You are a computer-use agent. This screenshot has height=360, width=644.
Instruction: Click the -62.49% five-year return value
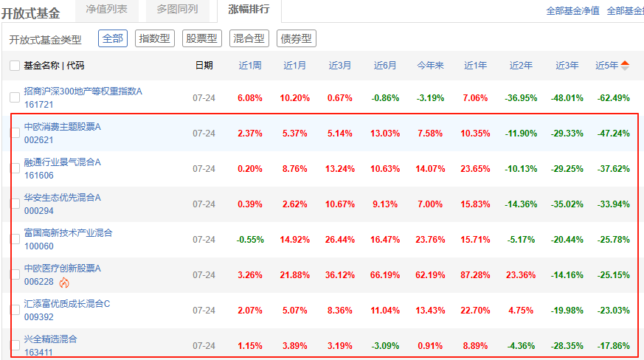[x=614, y=98]
